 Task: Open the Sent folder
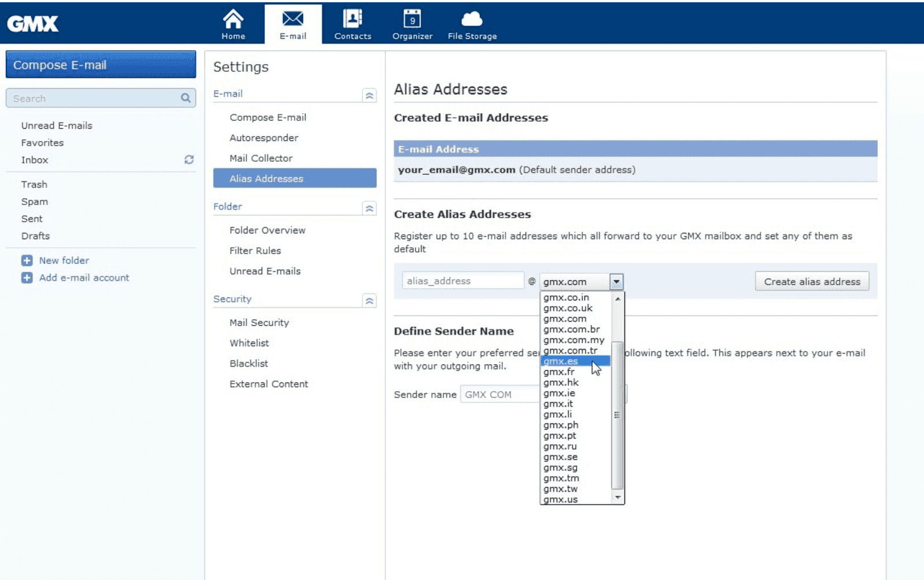(32, 219)
